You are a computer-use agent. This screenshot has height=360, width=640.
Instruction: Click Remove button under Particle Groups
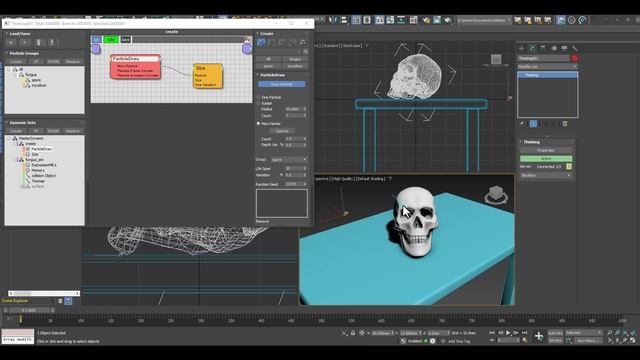(x=73, y=62)
